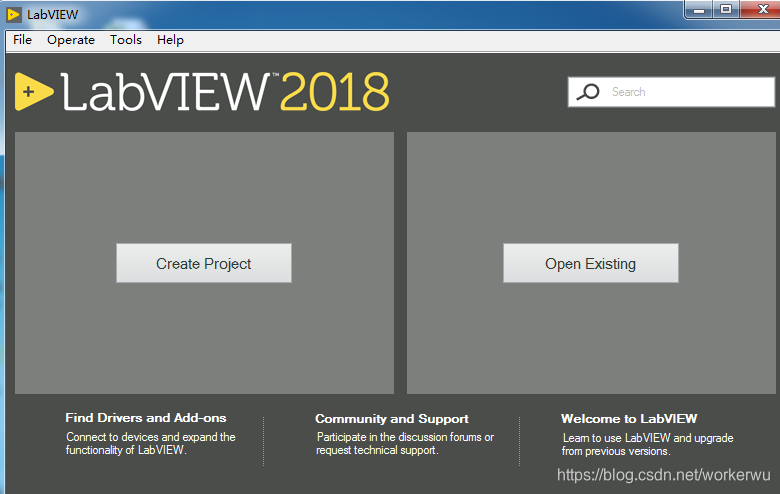This screenshot has width=780, height=494.
Task: Open Find Drivers and Add-ons link
Action: click(146, 418)
